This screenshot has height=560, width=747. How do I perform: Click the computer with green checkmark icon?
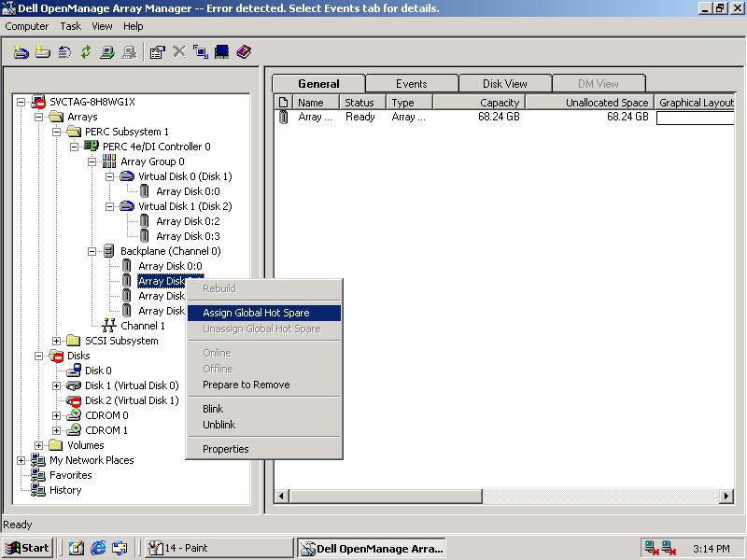click(107, 52)
